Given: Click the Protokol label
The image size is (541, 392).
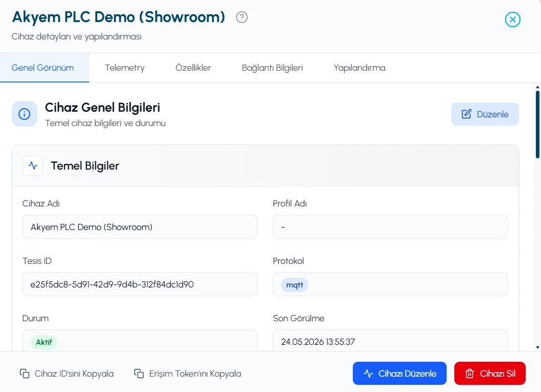Looking at the screenshot, I should 288,261.
